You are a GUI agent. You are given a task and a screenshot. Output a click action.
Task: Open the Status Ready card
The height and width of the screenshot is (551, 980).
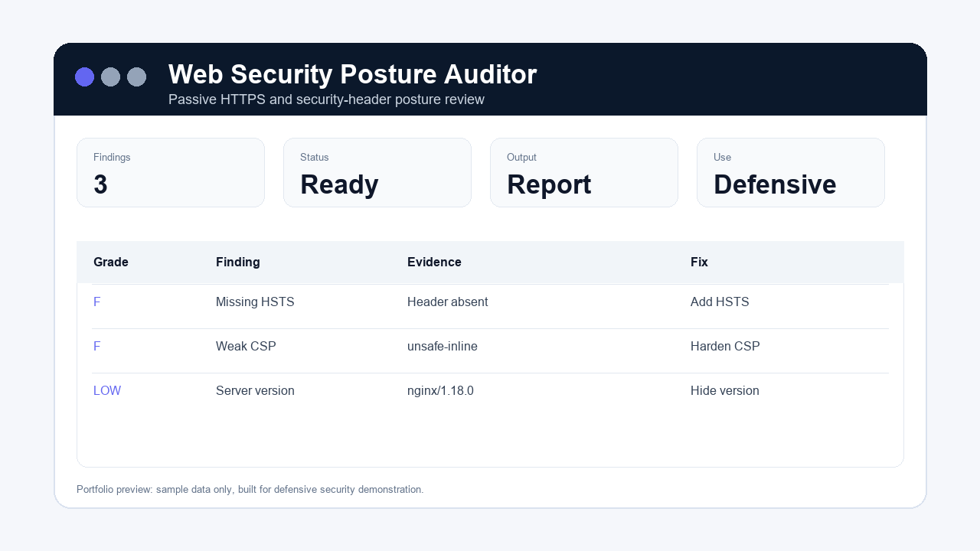(x=377, y=172)
